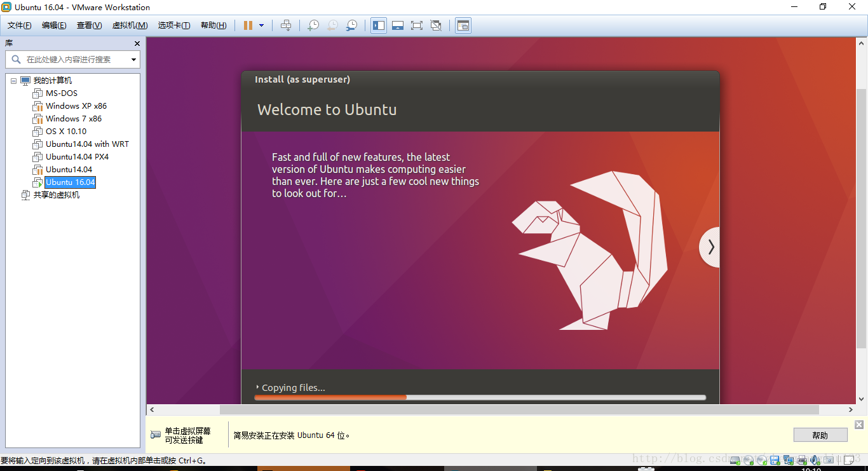The image size is (868, 471).
Task: Switch to Unity mode
Action: (x=436, y=25)
